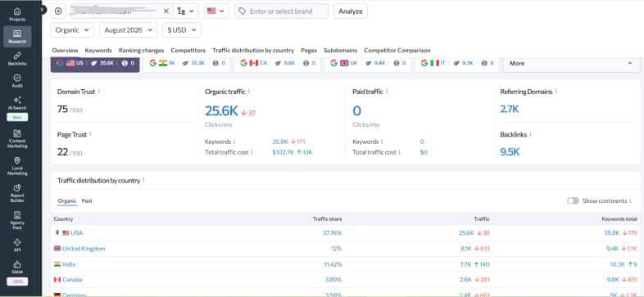Open the Backlinks tool in sidebar
Image resolution: width=644 pixels, height=297 pixels.
17,59
